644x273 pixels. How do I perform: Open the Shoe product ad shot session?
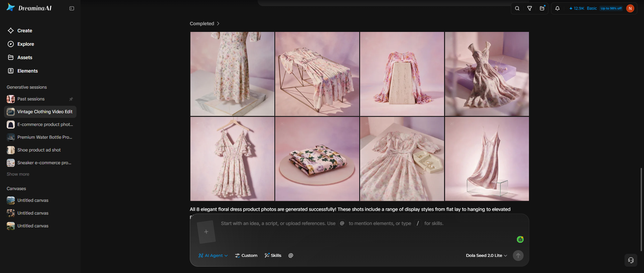pos(40,150)
